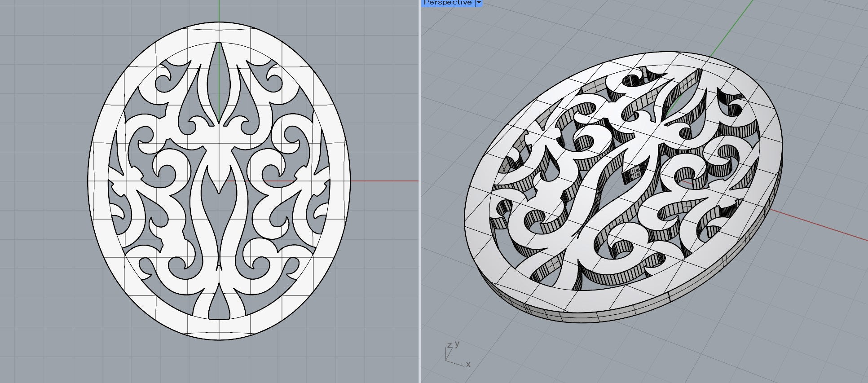The image size is (868, 383).
Task: Select the flat oval ornament in left viewport
Action: tap(219, 181)
